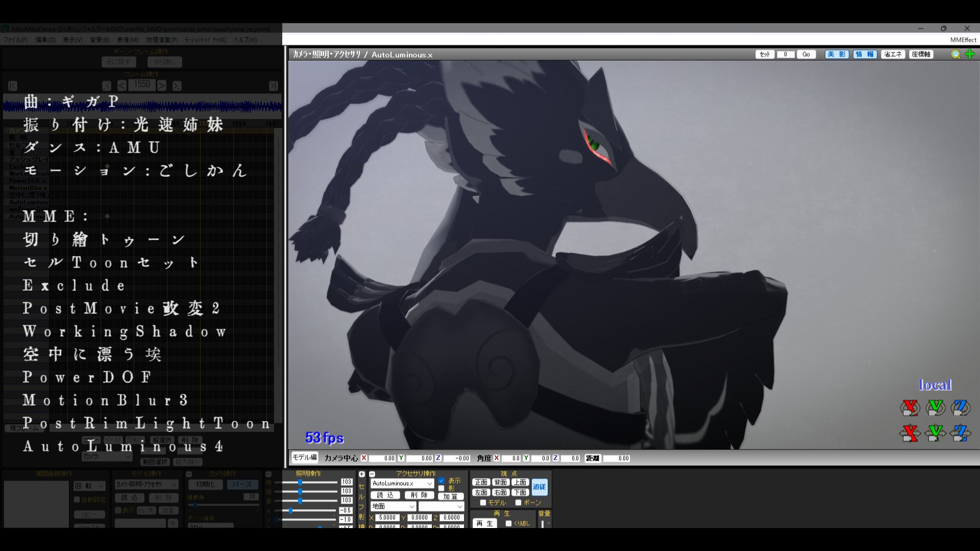Click the lower blue Z move axis icon
Image resolution: width=980 pixels, height=551 pixels.
960,433
